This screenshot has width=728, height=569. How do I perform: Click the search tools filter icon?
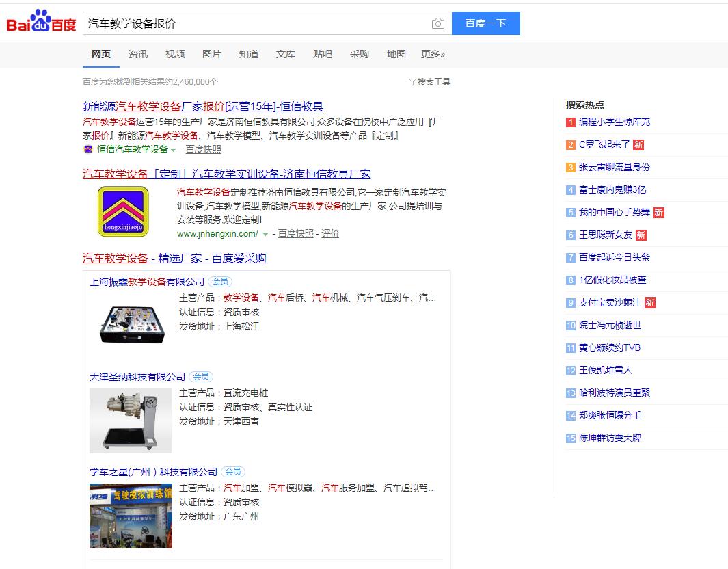click(412, 82)
